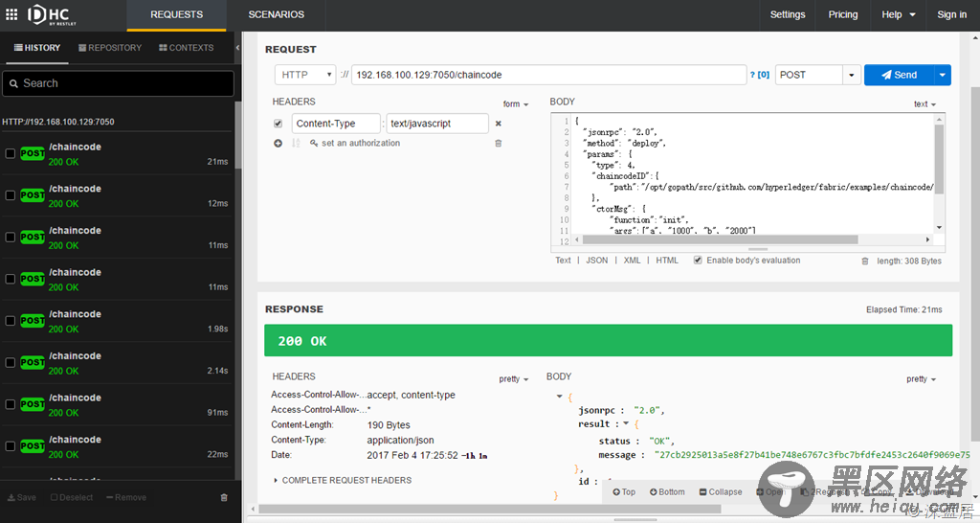Screen dimensions: 980x523
Task: Switch to the Requests tab
Action: tap(176, 14)
